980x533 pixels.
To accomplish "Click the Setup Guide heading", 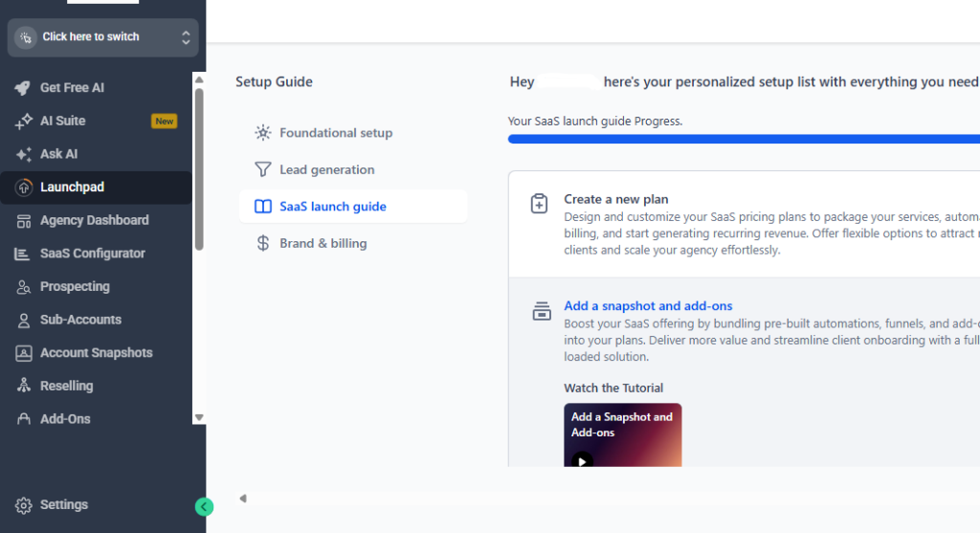I will [274, 82].
